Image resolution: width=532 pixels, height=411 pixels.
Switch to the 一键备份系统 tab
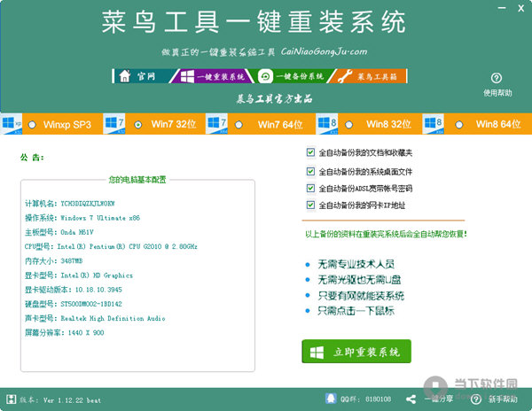click(x=290, y=76)
